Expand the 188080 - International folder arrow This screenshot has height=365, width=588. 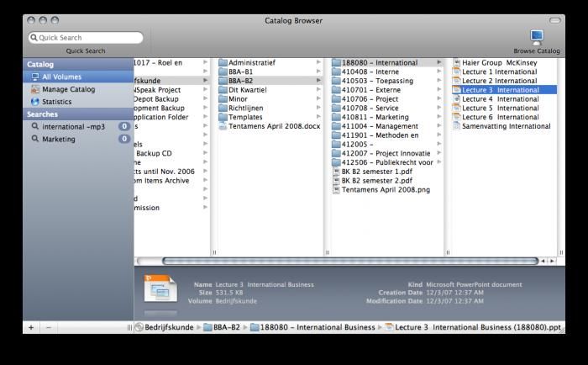tap(439, 62)
